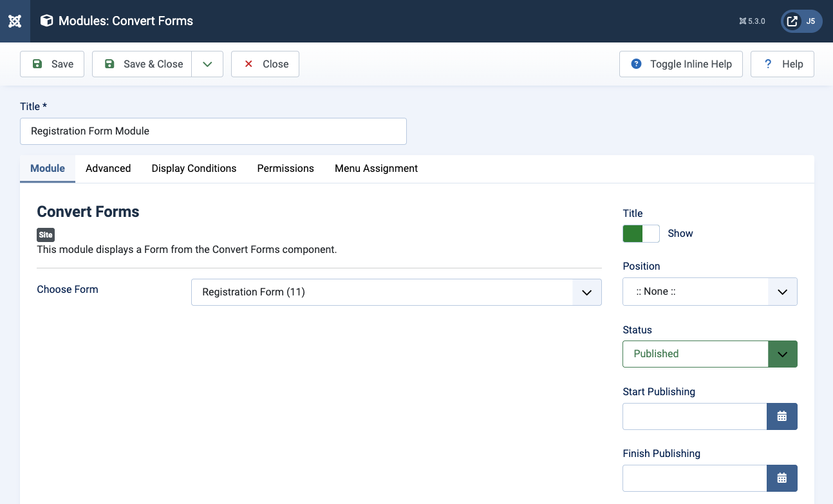The image size is (833, 504).
Task: Click the 'Start Publishing' label
Action: click(659, 392)
